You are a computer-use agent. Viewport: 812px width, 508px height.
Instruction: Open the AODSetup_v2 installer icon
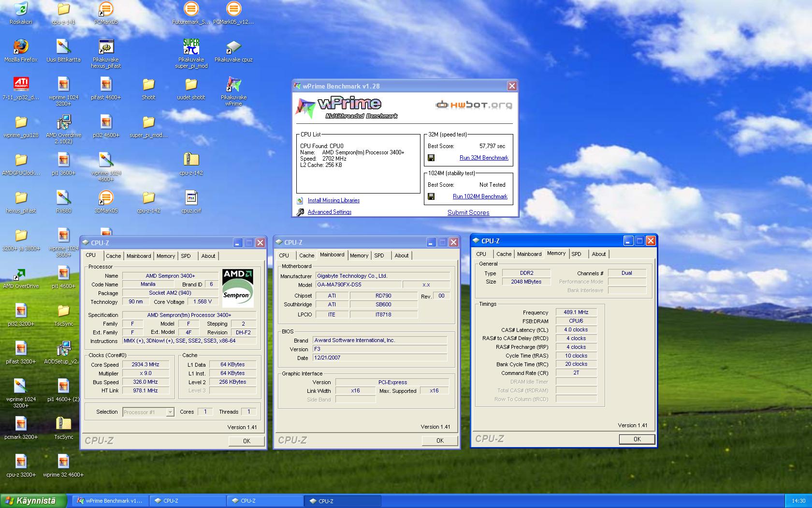[63, 349]
